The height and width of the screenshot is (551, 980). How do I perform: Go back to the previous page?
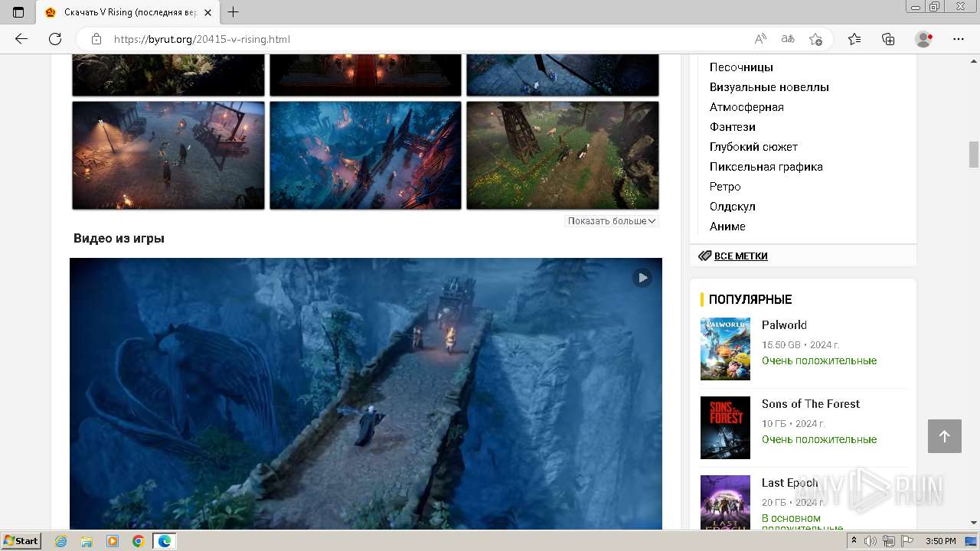[21, 39]
